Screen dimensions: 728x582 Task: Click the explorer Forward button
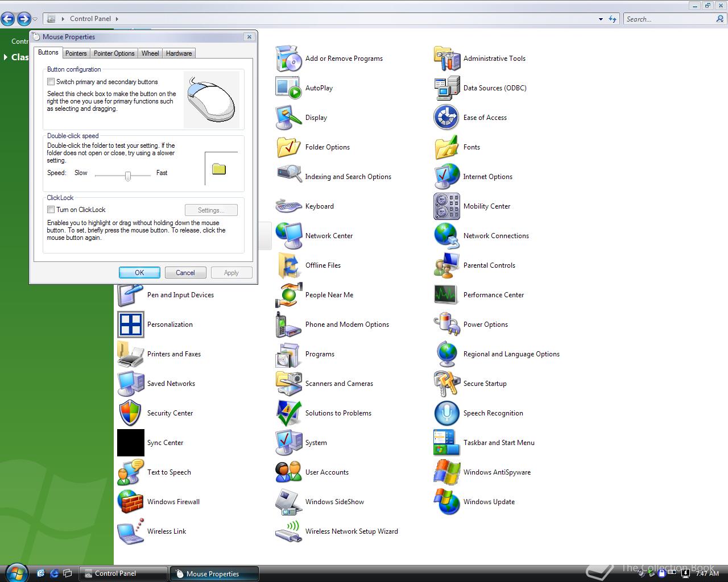pos(24,19)
